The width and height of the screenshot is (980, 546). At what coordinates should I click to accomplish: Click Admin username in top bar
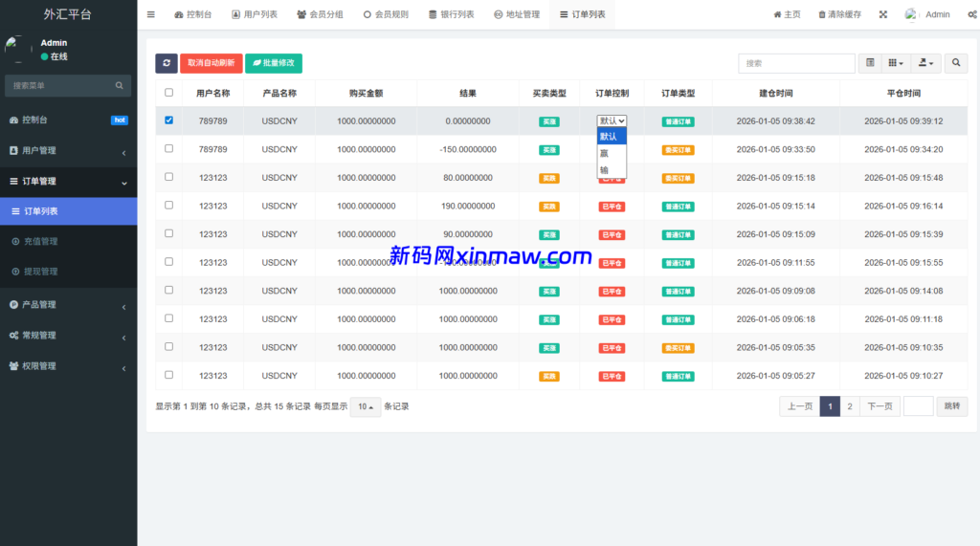(938, 14)
